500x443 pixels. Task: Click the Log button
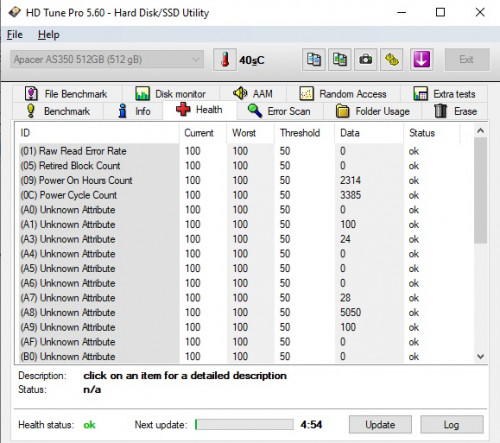pos(452,425)
